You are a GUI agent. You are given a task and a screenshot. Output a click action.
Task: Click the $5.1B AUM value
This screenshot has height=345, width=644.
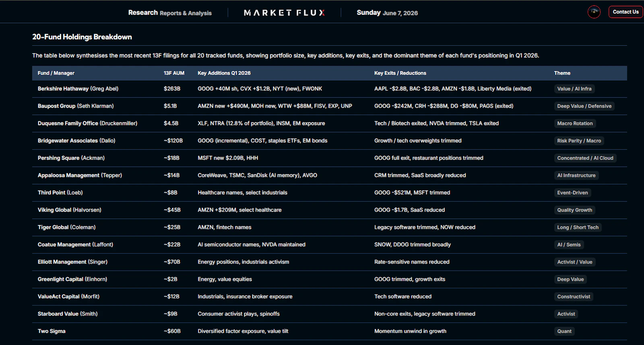(x=170, y=106)
